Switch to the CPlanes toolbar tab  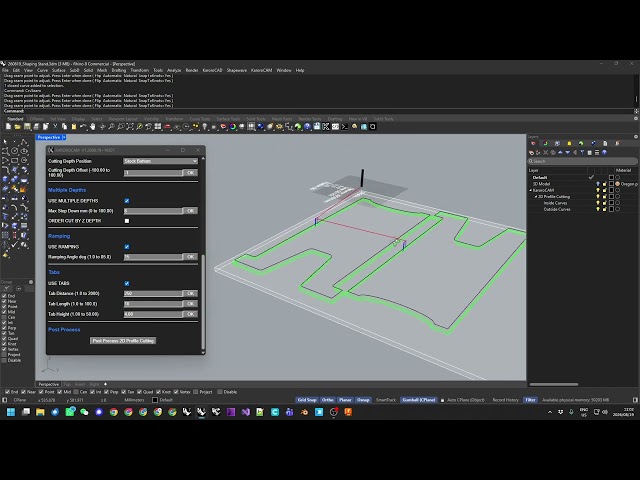point(37,119)
